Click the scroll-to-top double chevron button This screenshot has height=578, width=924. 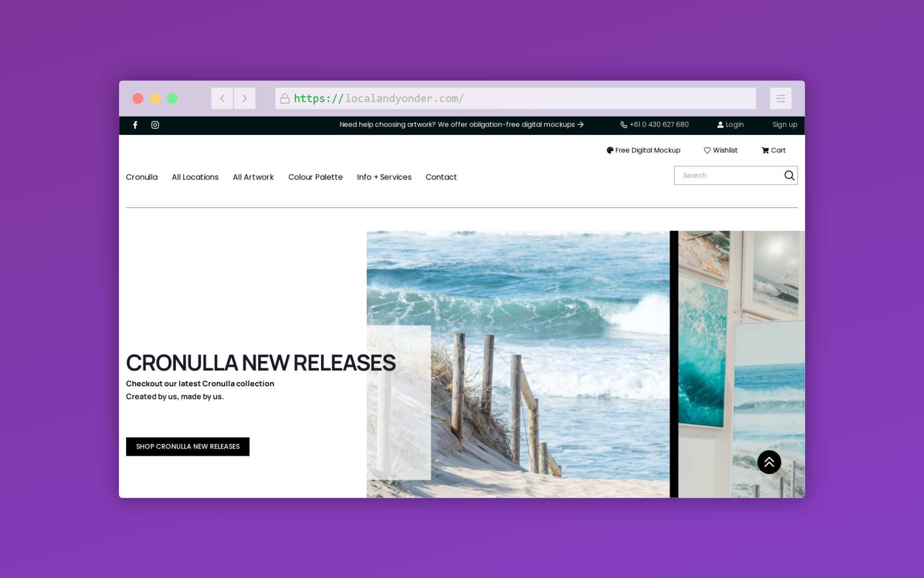coord(769,462)
